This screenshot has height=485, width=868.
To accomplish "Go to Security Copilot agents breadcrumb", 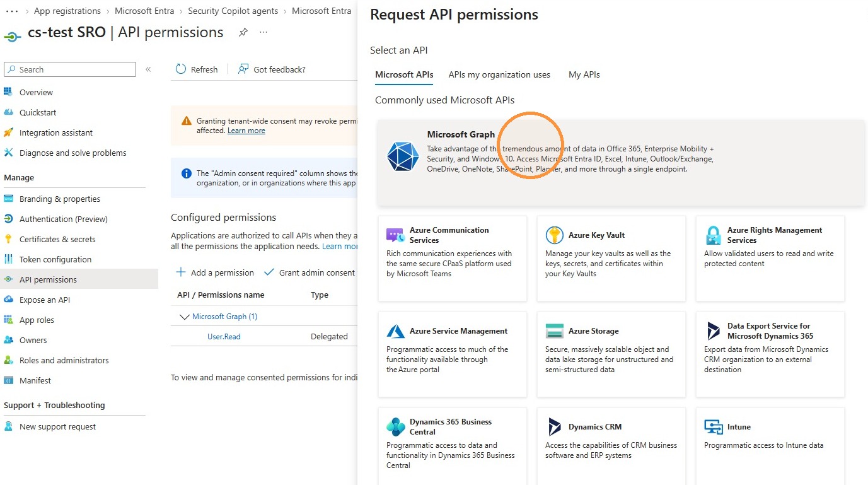I will (233, 11).
